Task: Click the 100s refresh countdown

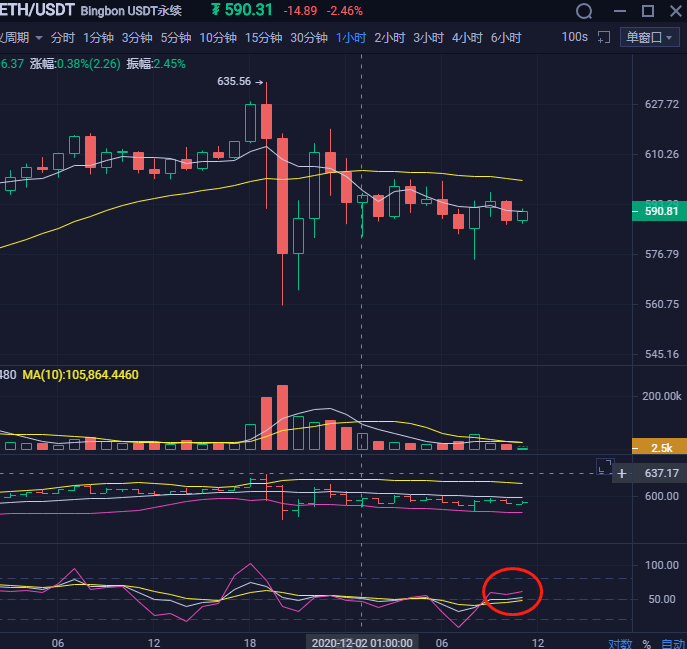Action: point(574,37)
